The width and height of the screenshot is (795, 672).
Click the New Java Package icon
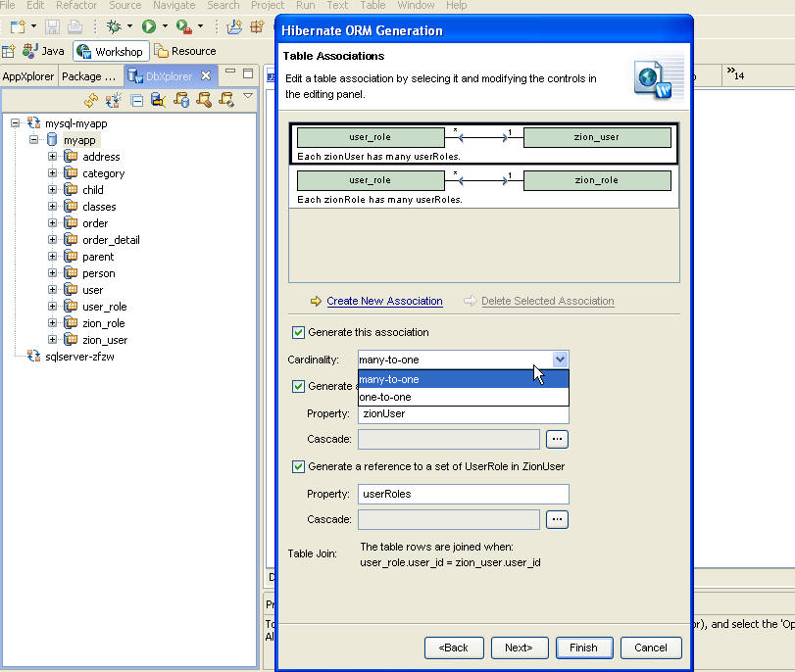[x=257, y=26]
